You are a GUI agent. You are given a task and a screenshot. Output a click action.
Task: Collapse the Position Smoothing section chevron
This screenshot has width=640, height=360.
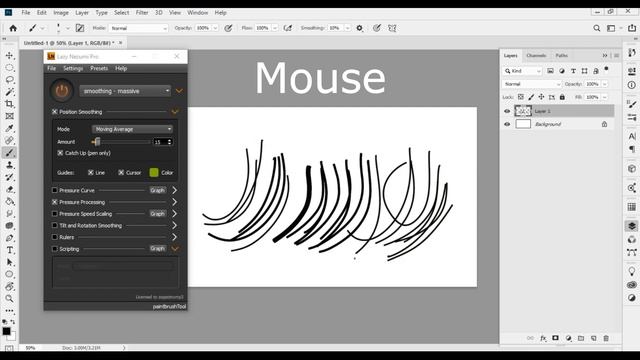175,111
